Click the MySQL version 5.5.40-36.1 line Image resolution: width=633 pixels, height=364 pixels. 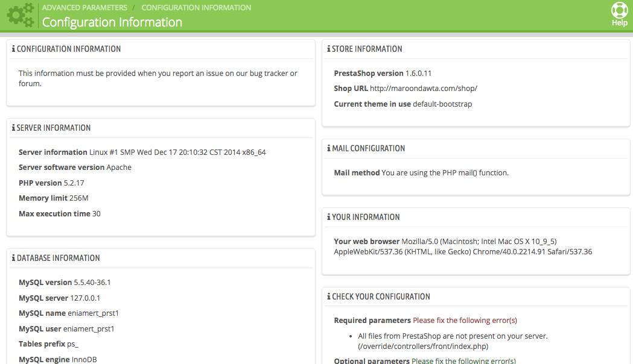pos(65,283)
